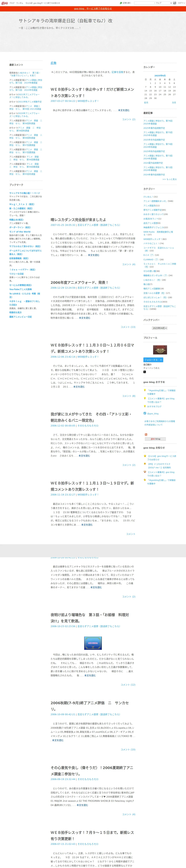
Task: Click the pencil icon beside 記事を書く
Action: click(x=121, y=3)
